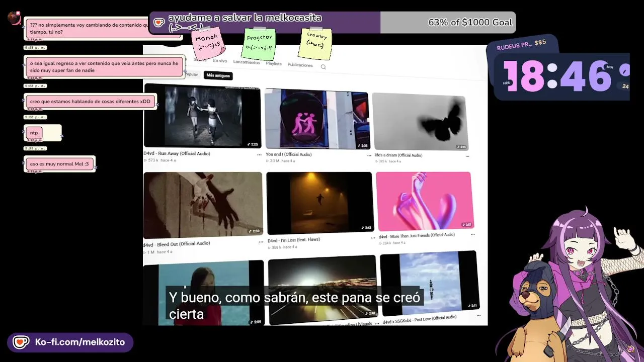The width and height of the screenshot is (644, 362).
Task: Click the 2:11 duration badge on Past Love
Action: tap(471, 305)
